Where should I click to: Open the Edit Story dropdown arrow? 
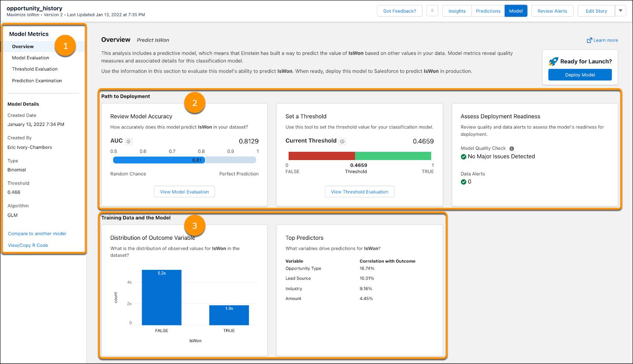coord(620,11)
